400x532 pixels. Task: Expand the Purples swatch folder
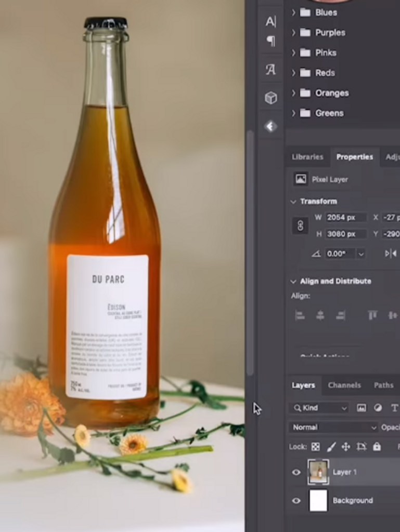click(293, 33)
